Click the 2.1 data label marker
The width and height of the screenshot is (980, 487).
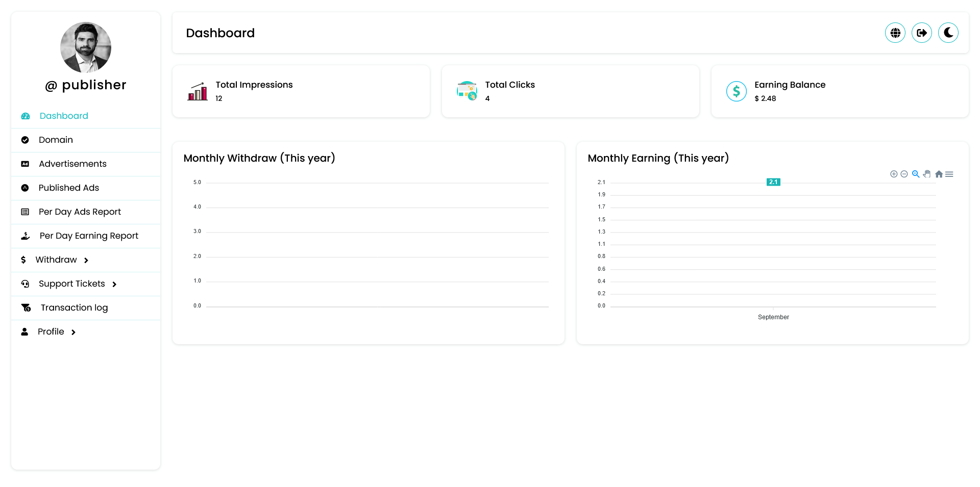(773, 182)
